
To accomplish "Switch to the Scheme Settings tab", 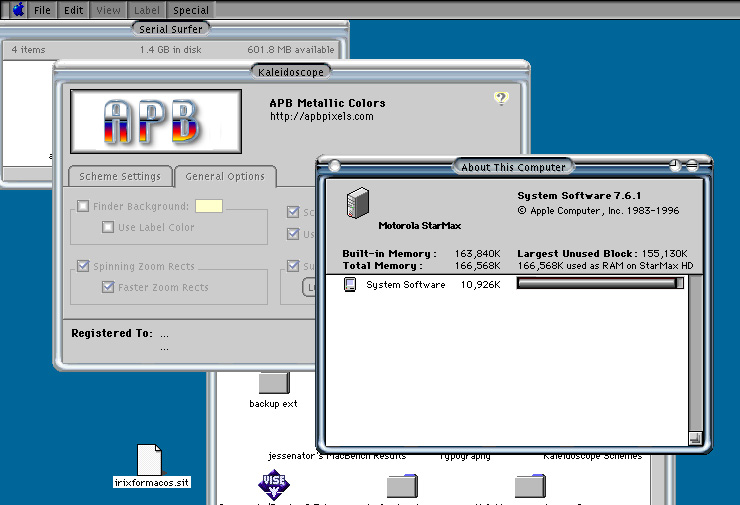I will point(120,177).
